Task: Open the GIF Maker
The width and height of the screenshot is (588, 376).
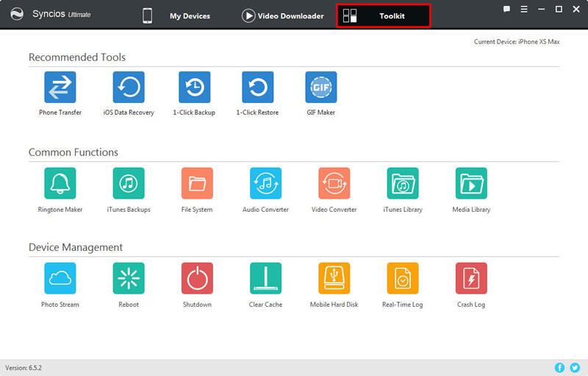Action: point(320,88)
